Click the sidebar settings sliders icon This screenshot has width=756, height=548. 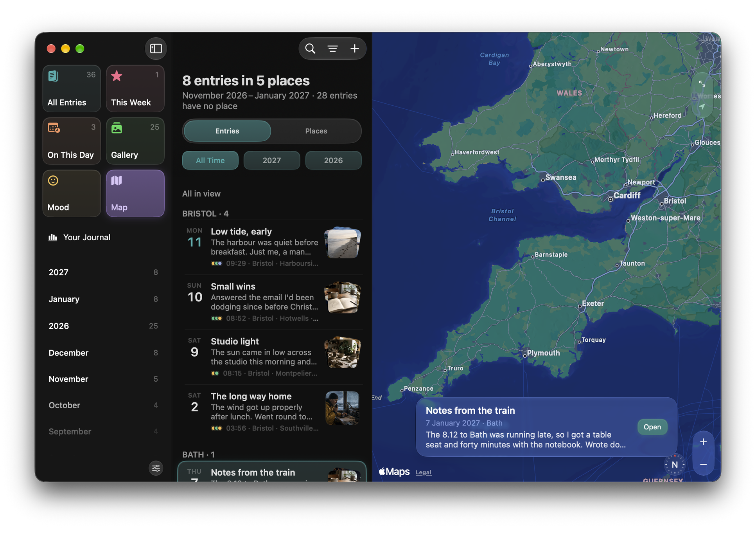click(156, 468)
